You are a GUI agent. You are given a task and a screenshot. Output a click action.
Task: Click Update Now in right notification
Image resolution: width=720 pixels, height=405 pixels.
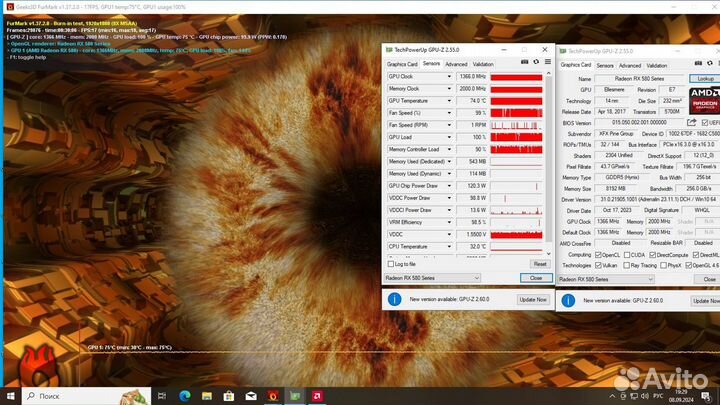pos(706,301)
